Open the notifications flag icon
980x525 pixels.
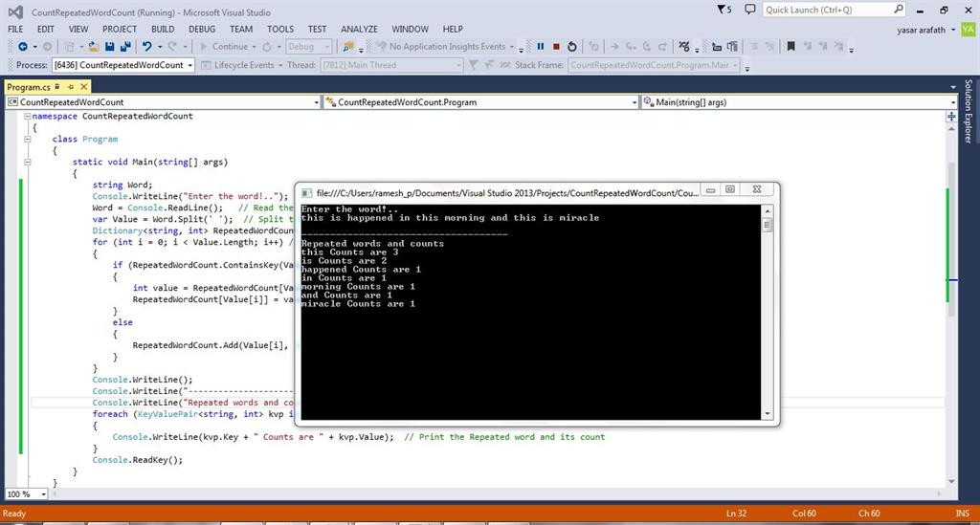click(724, 10)
